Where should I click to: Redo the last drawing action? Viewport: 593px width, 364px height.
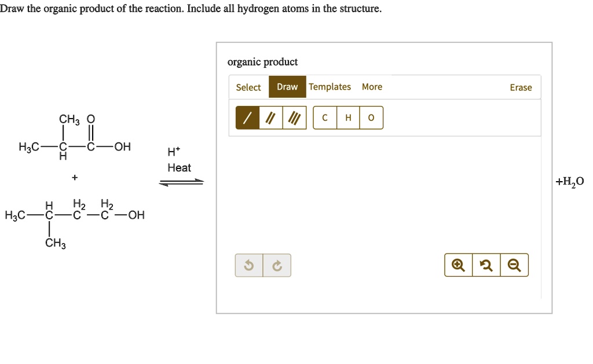click(x=277, y=264)
